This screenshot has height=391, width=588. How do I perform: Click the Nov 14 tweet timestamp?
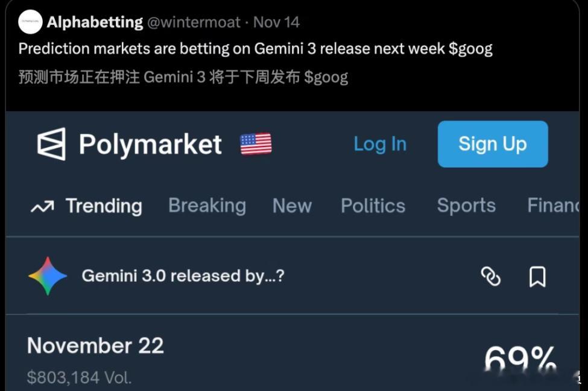click(276, 22)
